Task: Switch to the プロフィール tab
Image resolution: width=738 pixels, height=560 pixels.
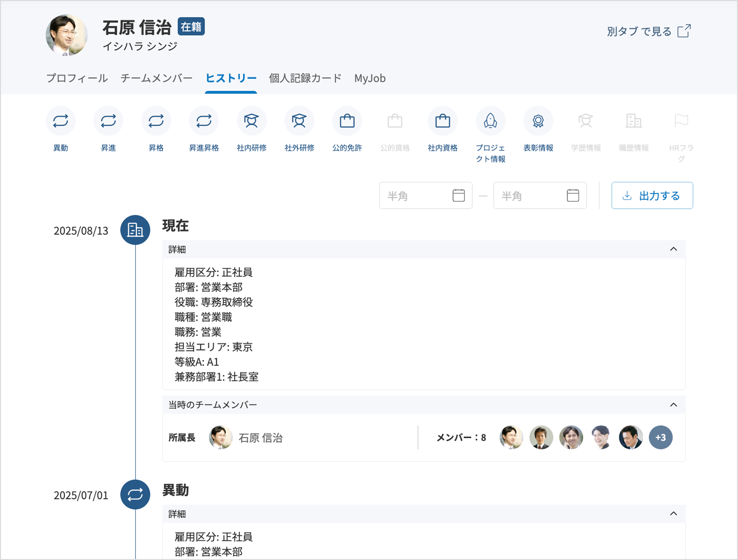Action: click(77, 78)
